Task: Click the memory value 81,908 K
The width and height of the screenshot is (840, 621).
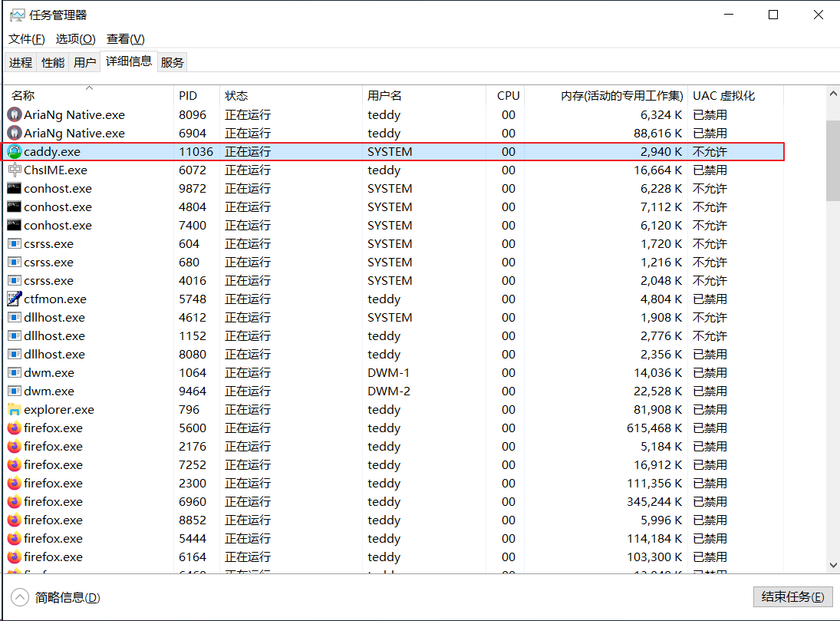Action: point(658,410)
